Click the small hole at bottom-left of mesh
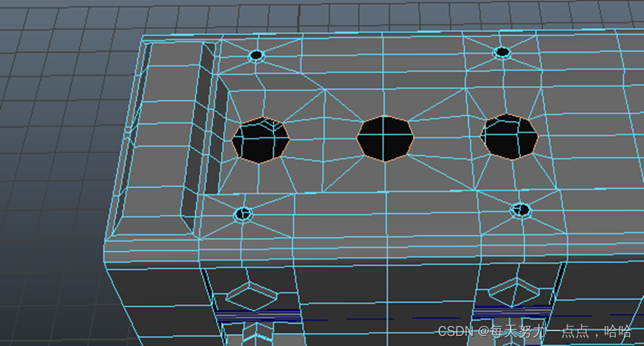The height and width of the screenshot is (346, 644). pos(244,213)
